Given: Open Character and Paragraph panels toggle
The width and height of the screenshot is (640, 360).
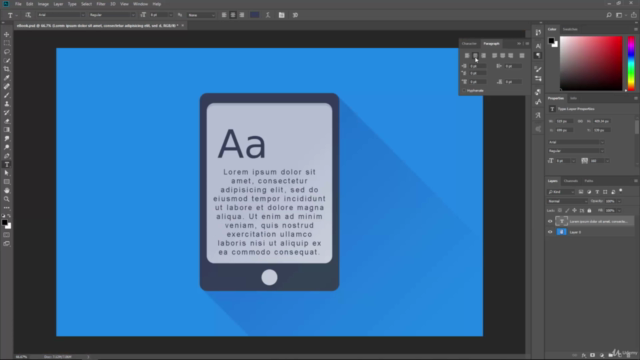Looking at the screenshot, I should click(x=282, y=15).
